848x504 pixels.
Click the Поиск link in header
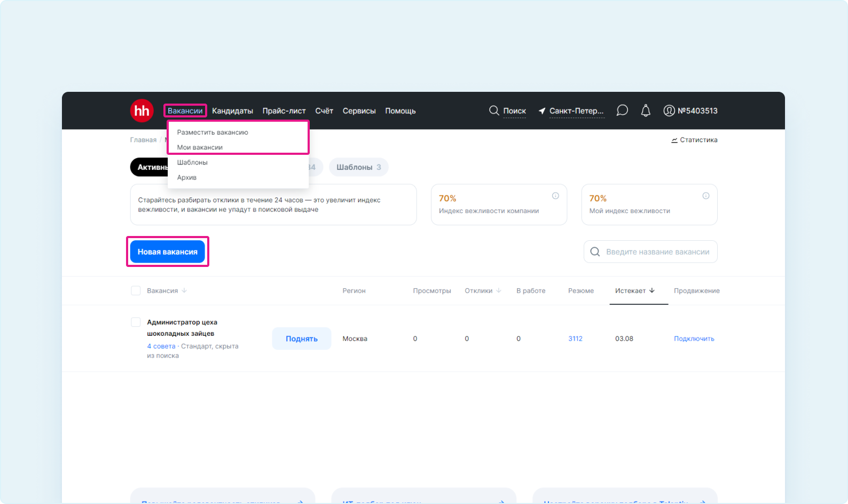click(514, 111)
